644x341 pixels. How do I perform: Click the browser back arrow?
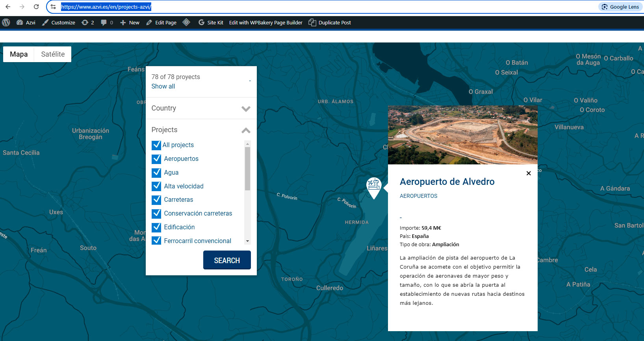coord(8,7)
